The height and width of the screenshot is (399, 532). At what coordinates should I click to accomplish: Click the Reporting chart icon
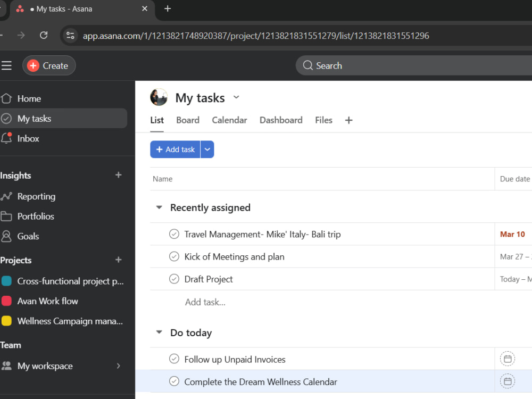coord(6,196)
